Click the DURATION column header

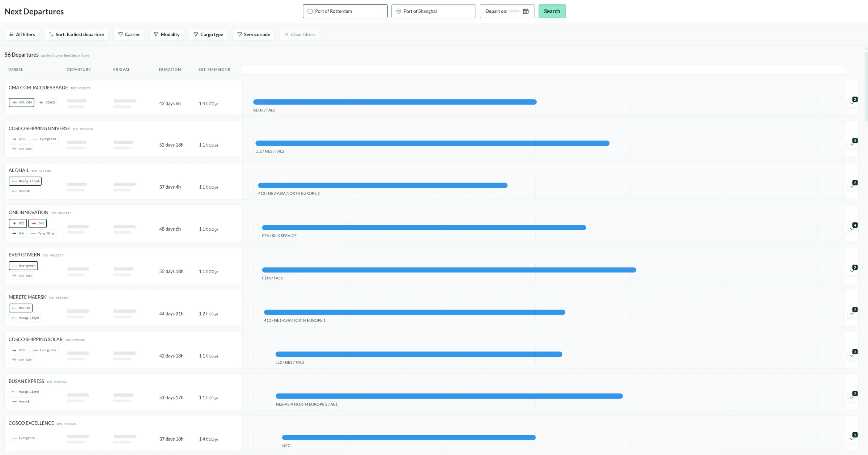click(x=170, y=69)
